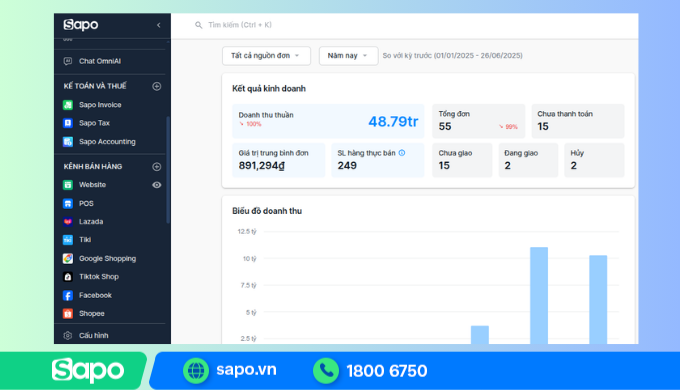Select the Giá trị trung bình đơn card
The height and width of the screenshot is (390, 680).
pyautogui.click(x=278, y=160)
